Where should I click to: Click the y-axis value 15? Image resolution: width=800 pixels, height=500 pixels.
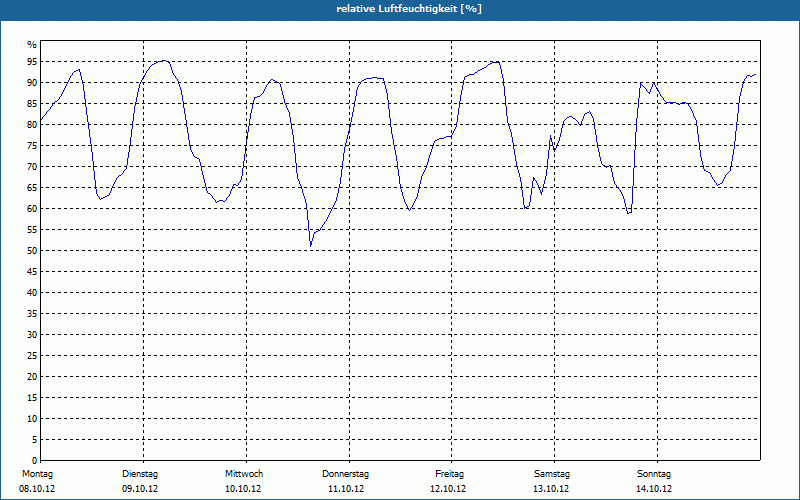(32, 397)
